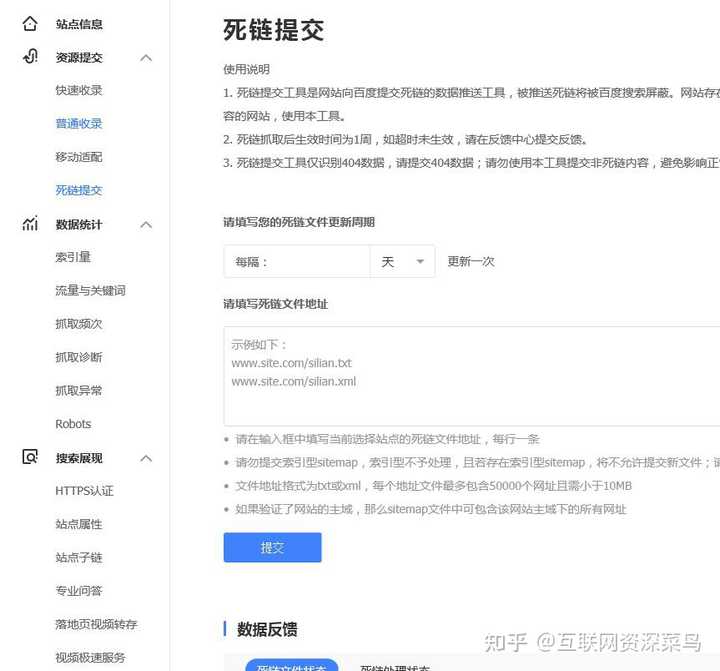Open 抓取频次 page

pos(79,324)
